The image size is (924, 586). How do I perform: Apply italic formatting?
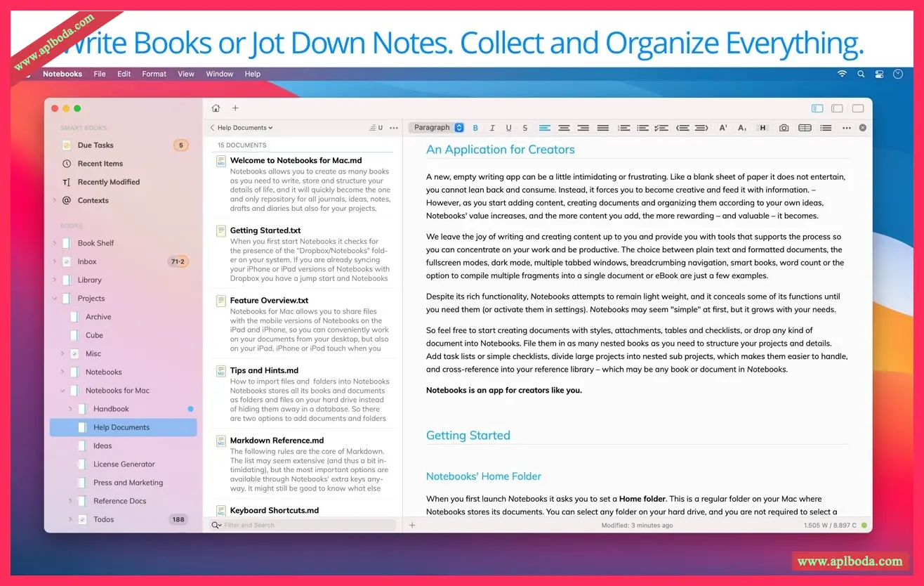[492, 128]
